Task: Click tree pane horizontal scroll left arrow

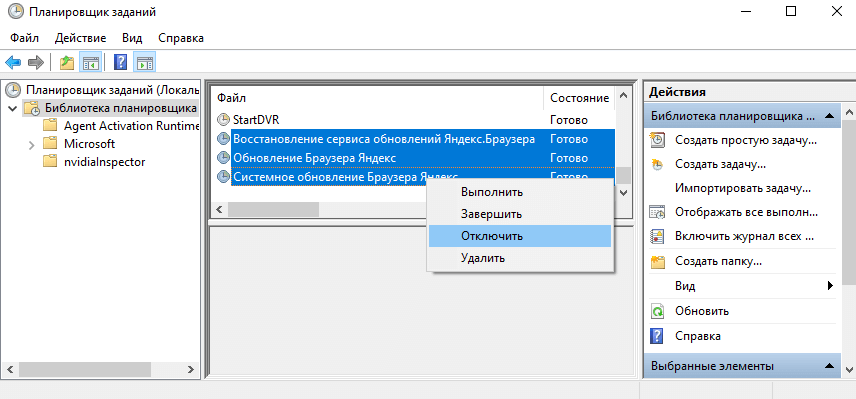Action: pyautogui.click(x=10, y=370)
